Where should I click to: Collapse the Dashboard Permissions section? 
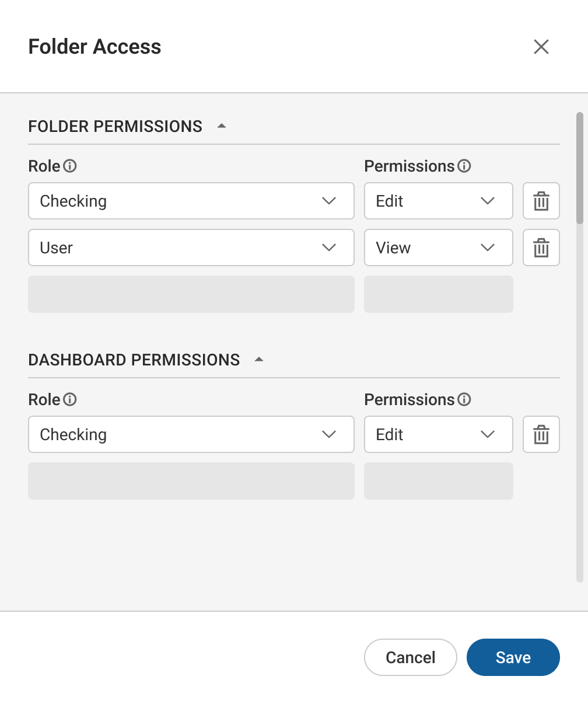tap(259, 360)
